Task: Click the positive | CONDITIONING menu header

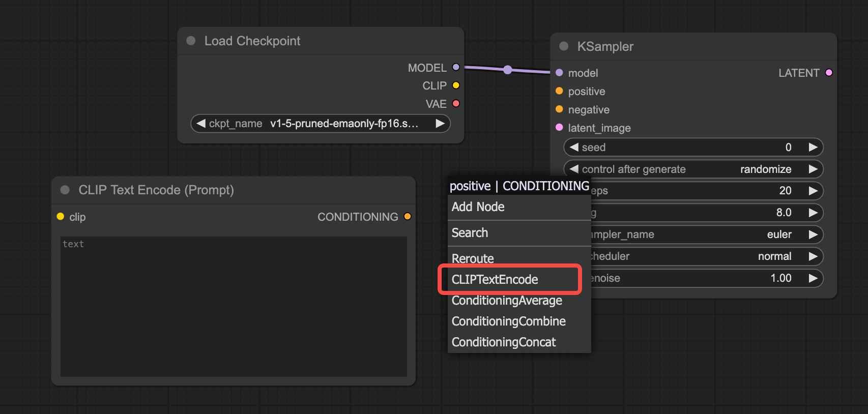Action: (519, 186)
